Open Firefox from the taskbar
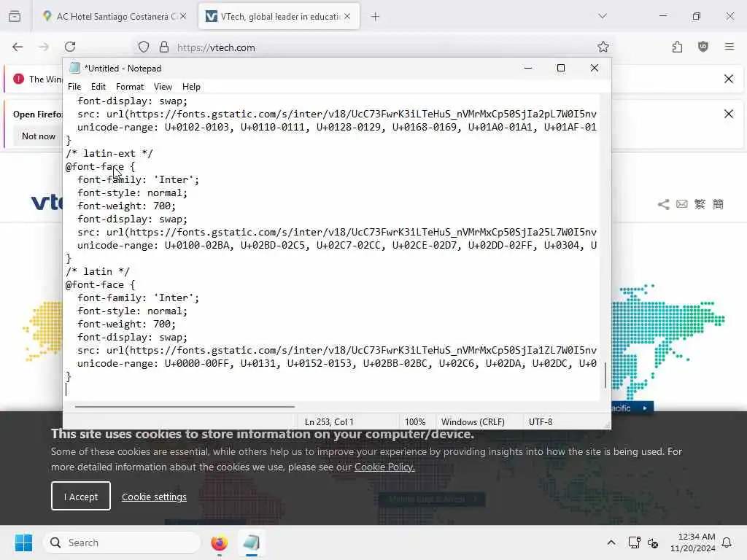The height and width of the screenshot is (560, 747). click(219, 542)
